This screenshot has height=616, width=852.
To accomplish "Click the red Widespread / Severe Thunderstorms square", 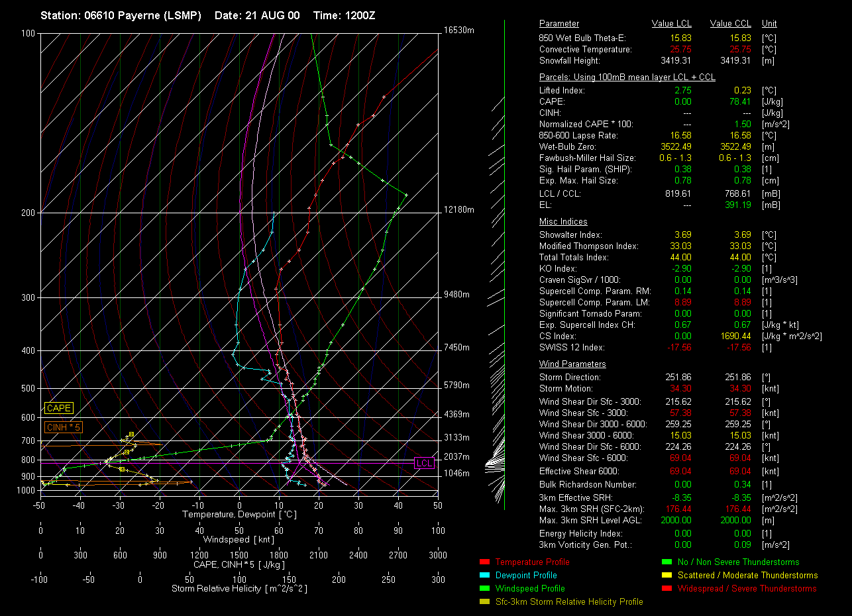I will [665, 589].
